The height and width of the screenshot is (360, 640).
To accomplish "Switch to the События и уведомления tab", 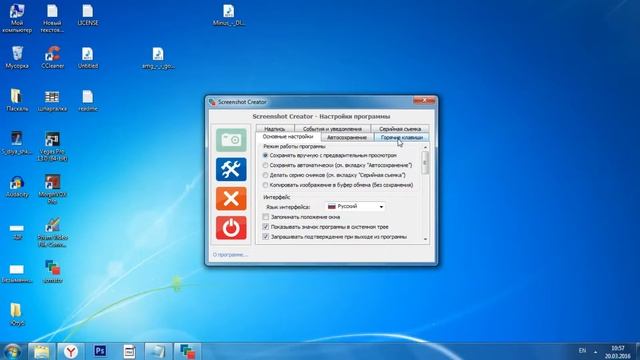I will 332,129.
